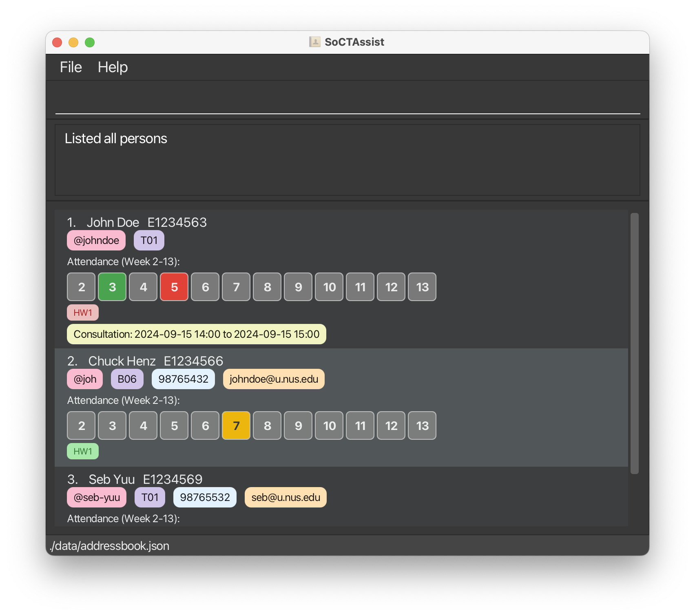Click the @seb-yuu Telegram tag
This screenshot has height=616, width=695.
(x=97, y=497)
